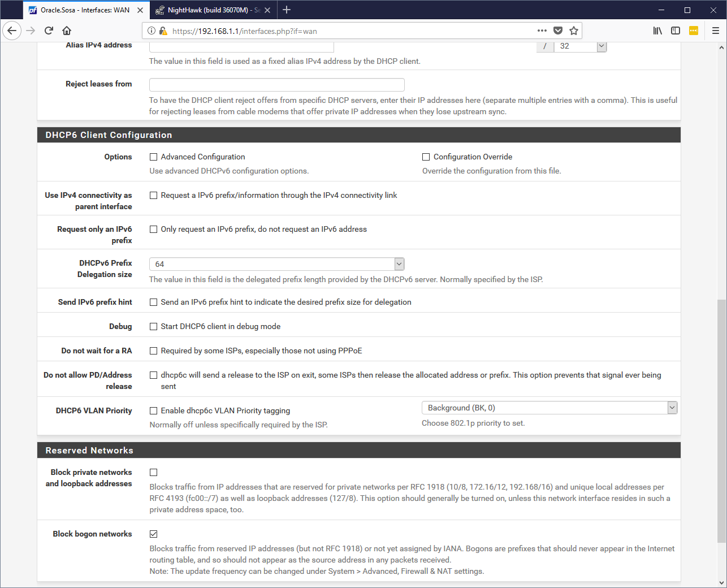
Task: Click the browser Back arrow button
Action: [x=12, y=31]
